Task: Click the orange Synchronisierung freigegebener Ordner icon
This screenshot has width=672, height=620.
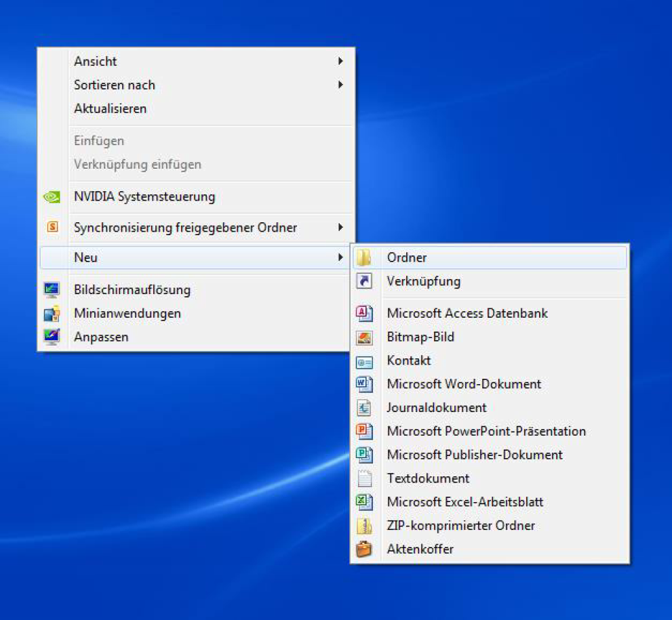Action: 52,228
